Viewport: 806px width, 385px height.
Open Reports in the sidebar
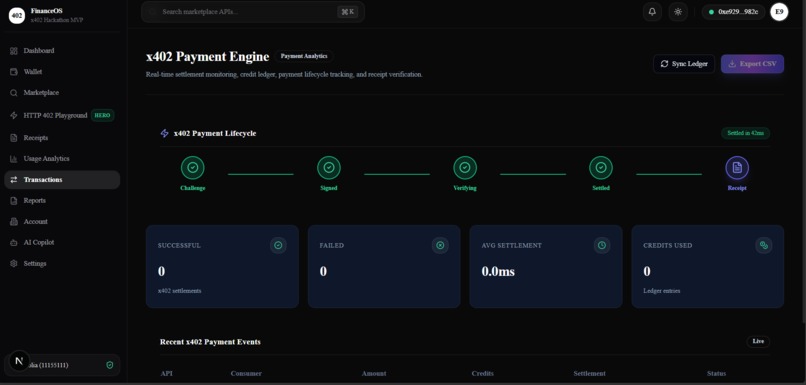62,201
